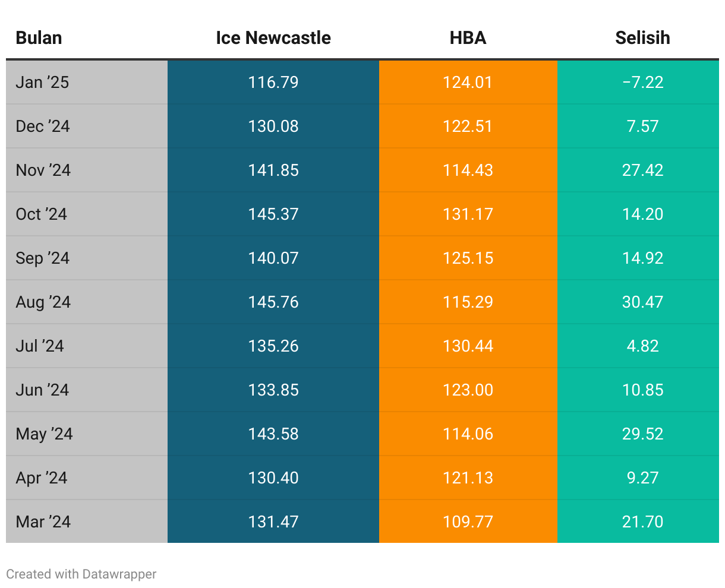725x588 pixels.
Task: Select the HBA cell showing 130.44
Action: pyautogui.click(x=468, y=346)
